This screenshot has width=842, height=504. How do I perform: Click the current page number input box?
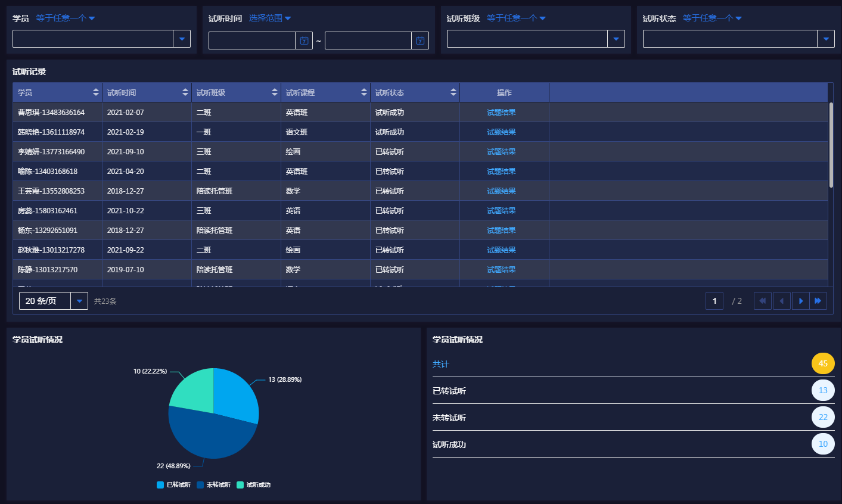714,301
